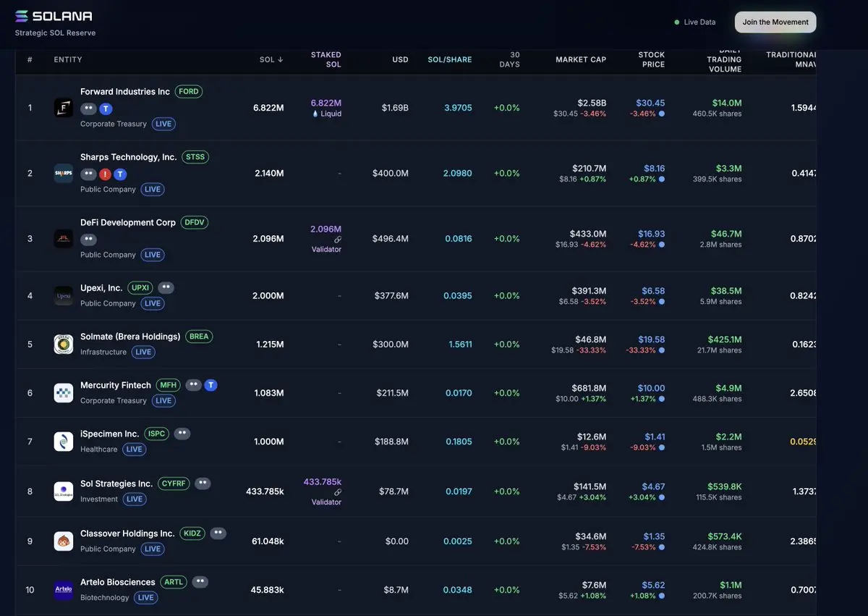This screenshot has width=868, height=616.
Task: Click the gray dotted badge beside KIDZ ticker
Action: 218,533
